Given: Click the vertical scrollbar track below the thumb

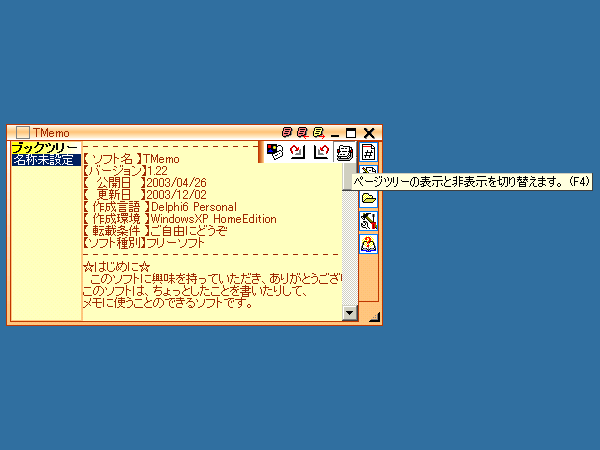Looking at the screenshot, I should click(349, 248).
